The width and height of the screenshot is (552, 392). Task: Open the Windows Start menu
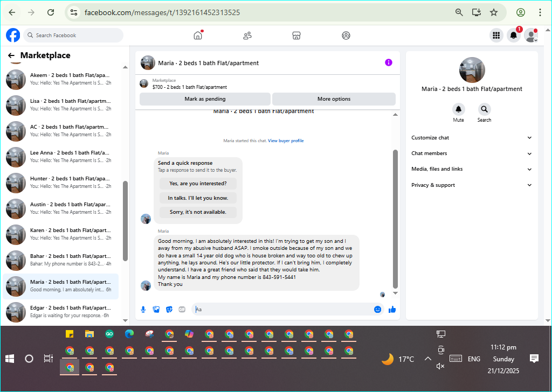pyautogui.click(x=10, y=359)
